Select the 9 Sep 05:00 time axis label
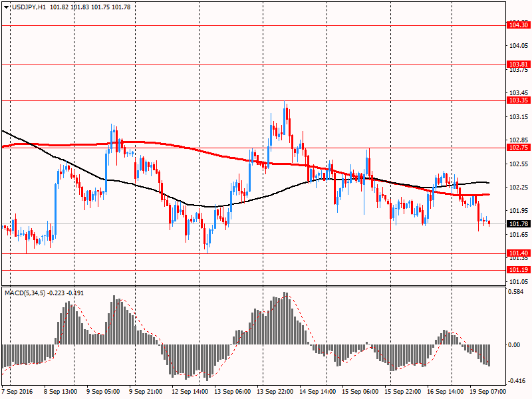Screen dimensions: 532x399 [103, 392]
